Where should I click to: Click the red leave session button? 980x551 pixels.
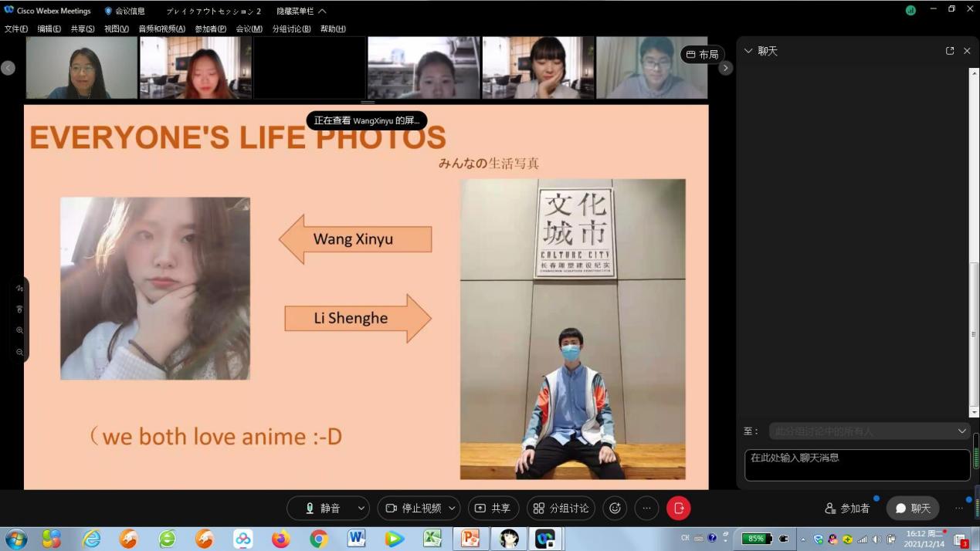point(678,508)
